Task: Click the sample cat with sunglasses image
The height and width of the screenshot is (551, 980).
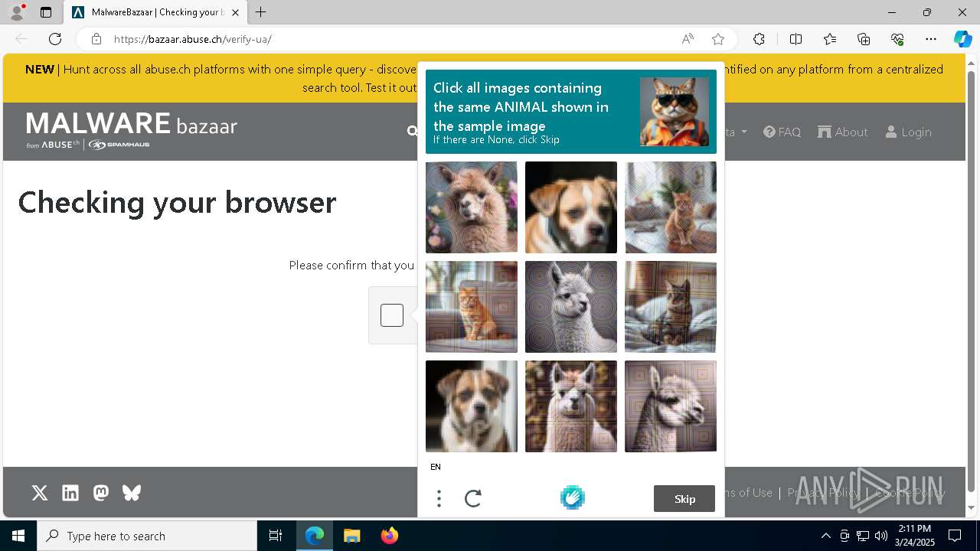Action: (675, 112)
